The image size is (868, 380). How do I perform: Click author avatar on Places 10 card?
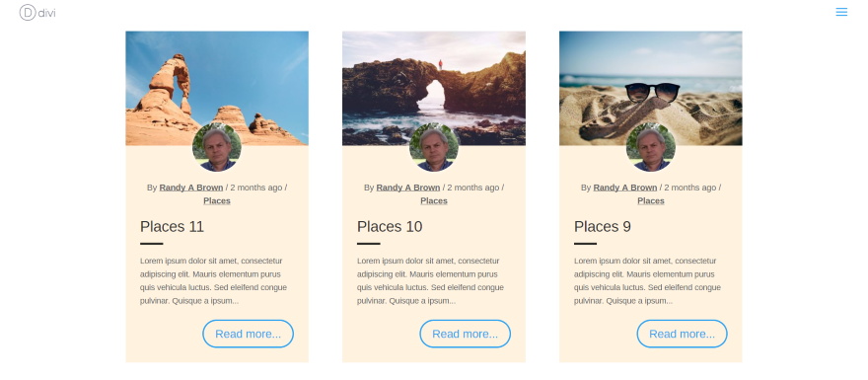point(434,147)
